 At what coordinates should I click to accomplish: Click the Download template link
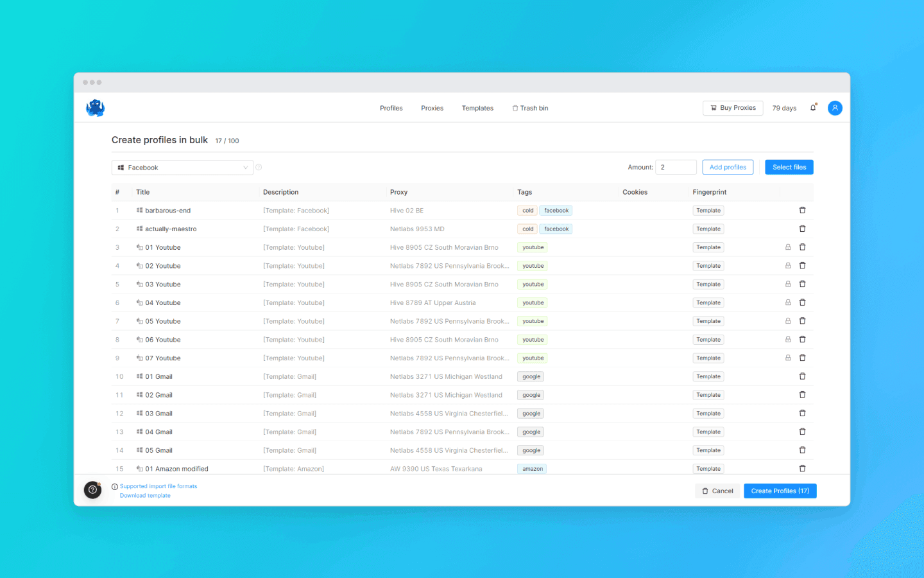click(145, 495)
